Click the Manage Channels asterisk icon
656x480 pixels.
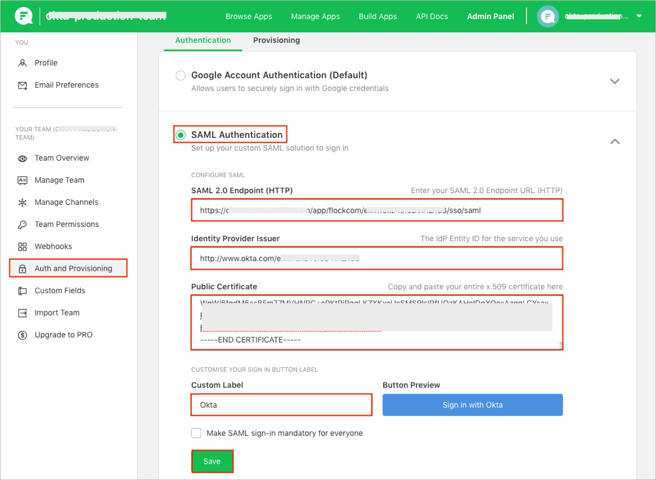(22, 202)
